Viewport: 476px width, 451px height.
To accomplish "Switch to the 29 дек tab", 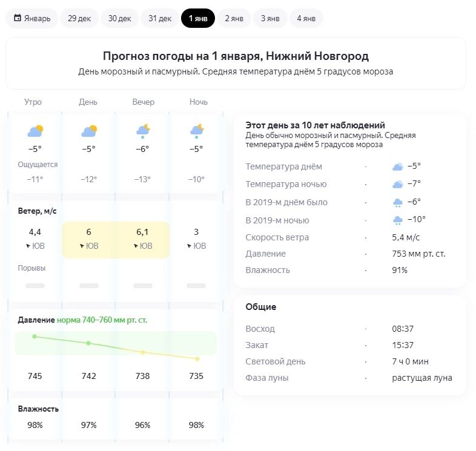I will [79, 18].
